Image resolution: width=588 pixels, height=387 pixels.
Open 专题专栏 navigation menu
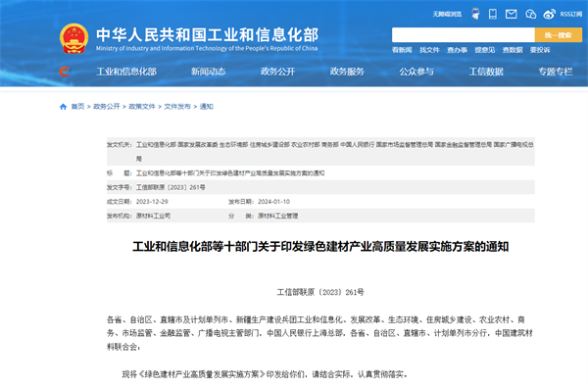click(556, 72)
